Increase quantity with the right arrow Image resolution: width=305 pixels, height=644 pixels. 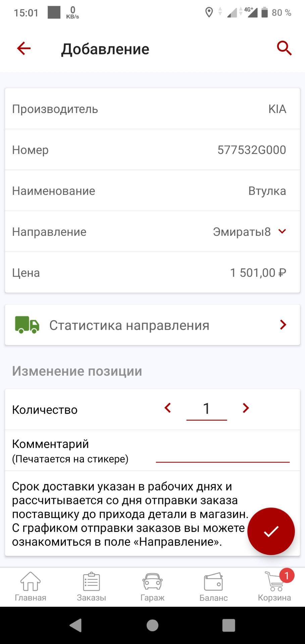(246, 408)
